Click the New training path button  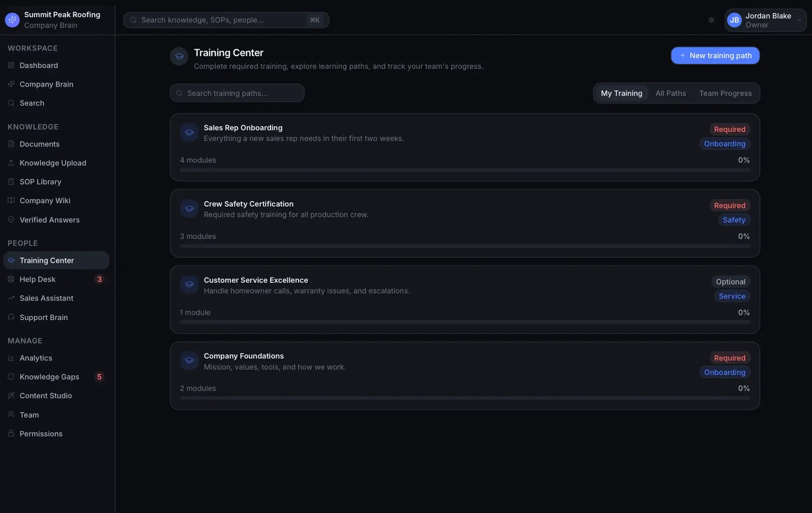click(x=715, y=55)
